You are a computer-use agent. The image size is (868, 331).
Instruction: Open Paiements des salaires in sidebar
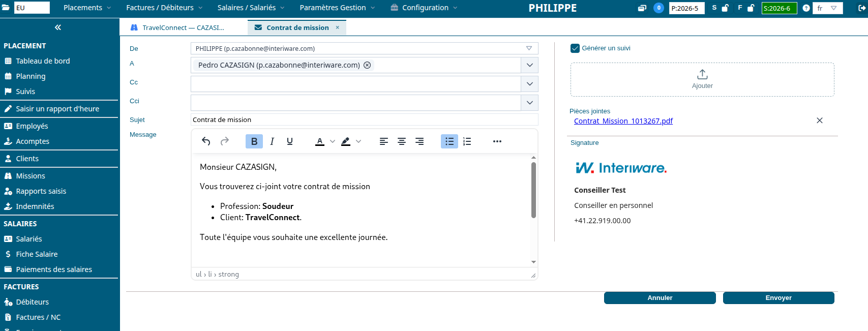[x=54, y=269]
